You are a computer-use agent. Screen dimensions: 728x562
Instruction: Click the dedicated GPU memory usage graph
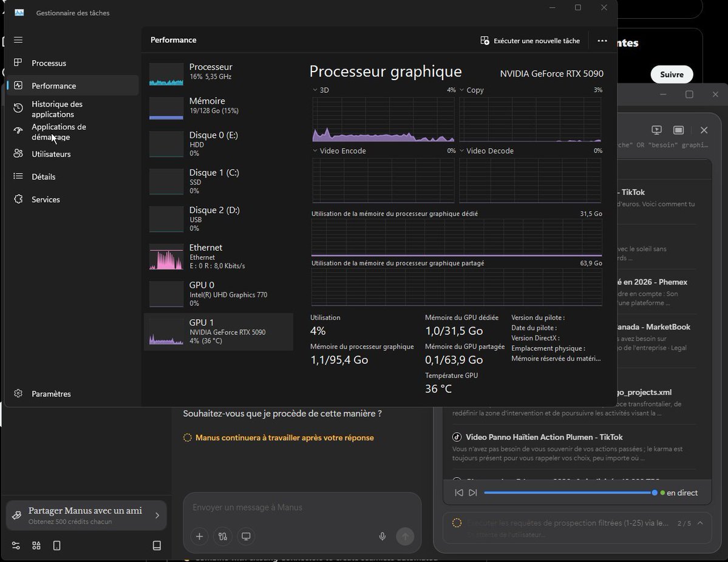pyautogui.click(x=457, y=238)
